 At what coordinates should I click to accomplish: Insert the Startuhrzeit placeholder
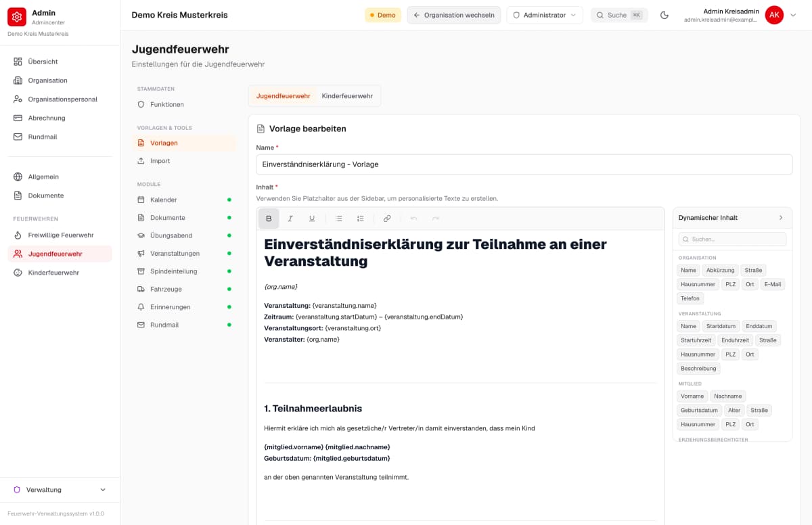point(696,340)
